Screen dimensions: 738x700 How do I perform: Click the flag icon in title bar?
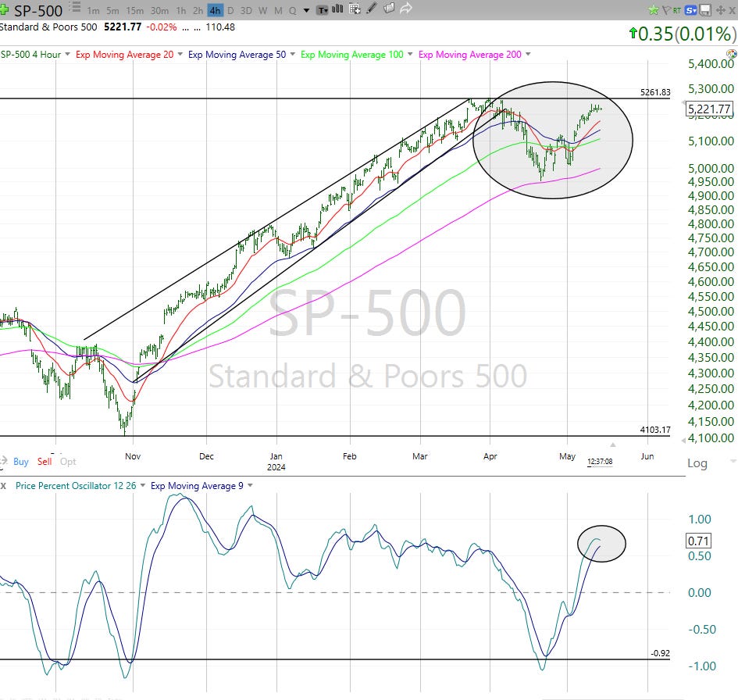666,10
